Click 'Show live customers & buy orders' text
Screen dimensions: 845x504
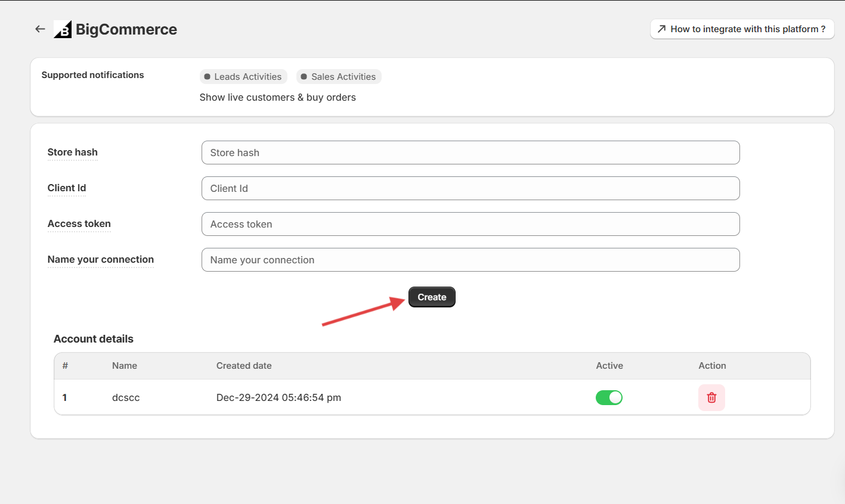point(278,97)
